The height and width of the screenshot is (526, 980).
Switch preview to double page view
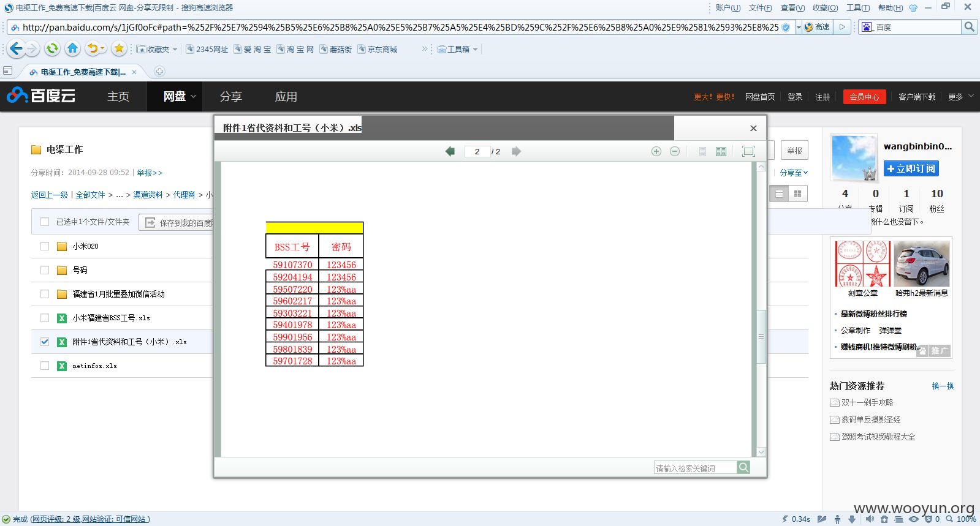coord(721,151)
